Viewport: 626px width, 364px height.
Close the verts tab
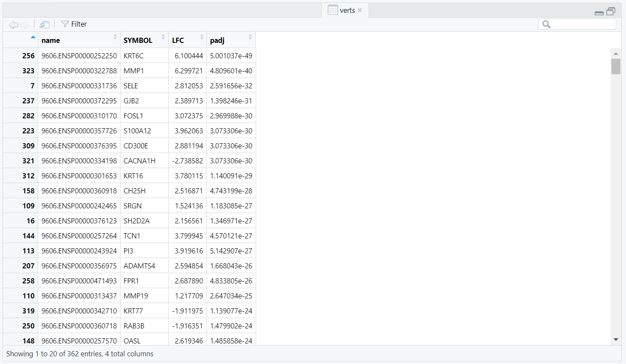360,10
